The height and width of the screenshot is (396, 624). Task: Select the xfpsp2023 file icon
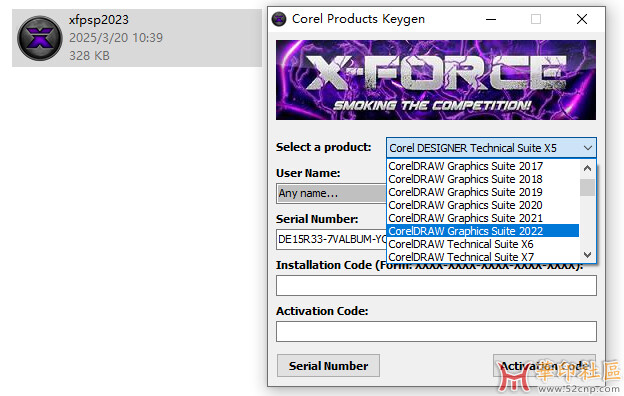(x=39, y=38)
